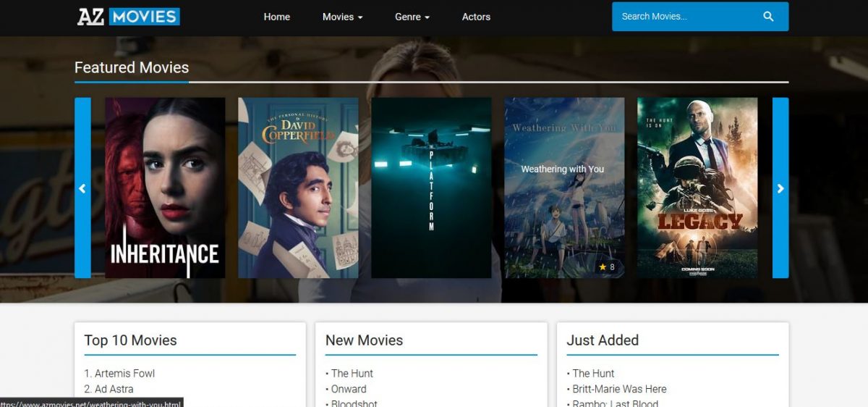Click the magnifying glass search icon
The image size is (868, 407).
768,17
